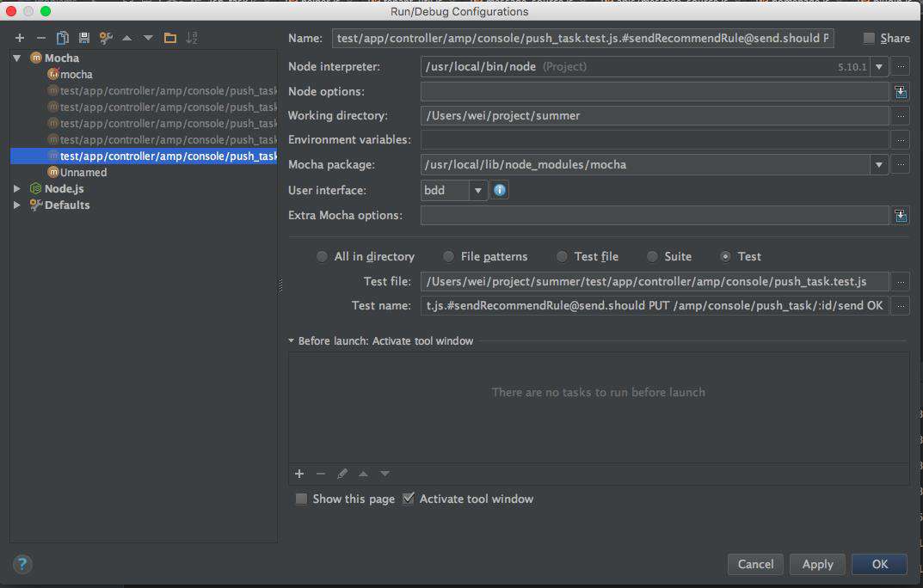Screen dimensions: 923x588
Task: Click the Cancel button
Action: pyautogui.click(x=756, y=565)
